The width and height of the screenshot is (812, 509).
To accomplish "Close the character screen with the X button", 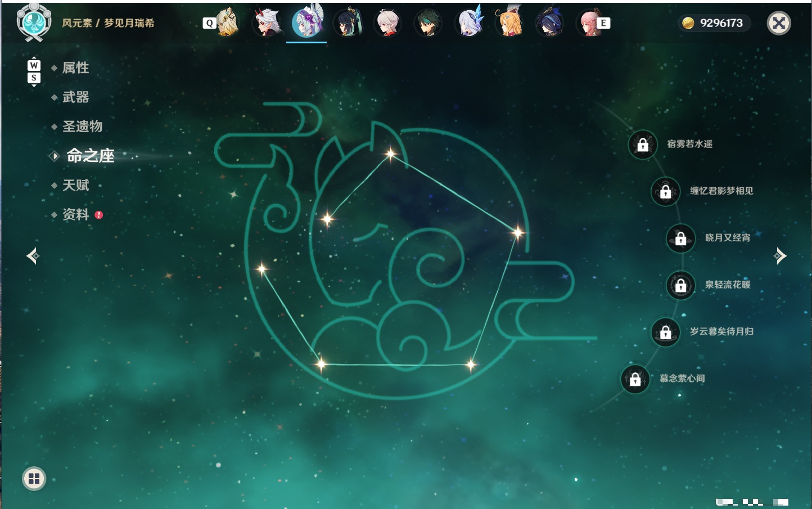I will 779,23.
